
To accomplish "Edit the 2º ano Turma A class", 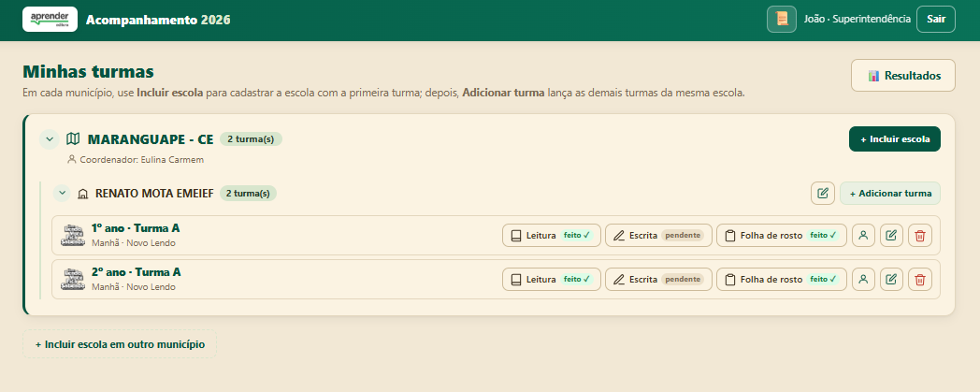I will [x=891, y=280].
